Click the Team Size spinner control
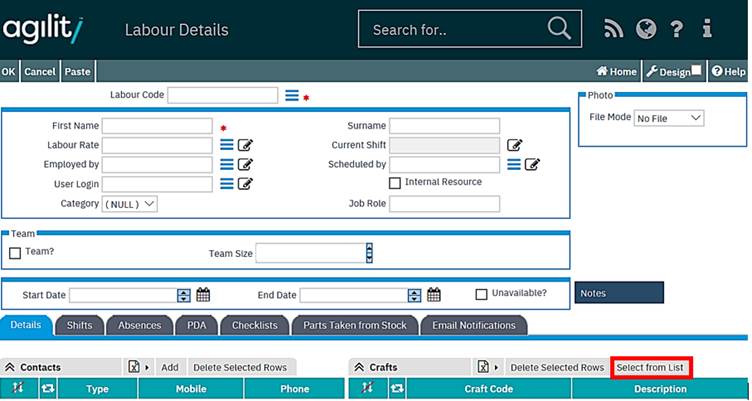This screenshot has width=752, height=401. point(369,254)
